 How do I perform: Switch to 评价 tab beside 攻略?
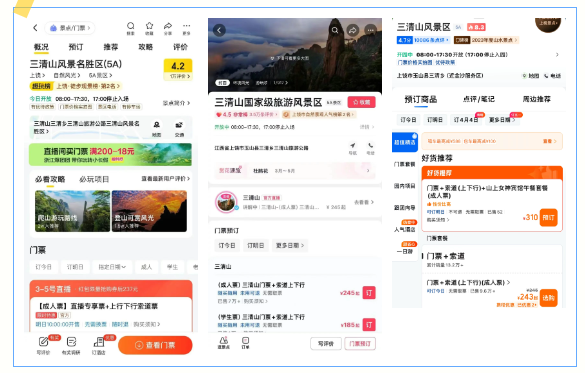click(180, 47)
